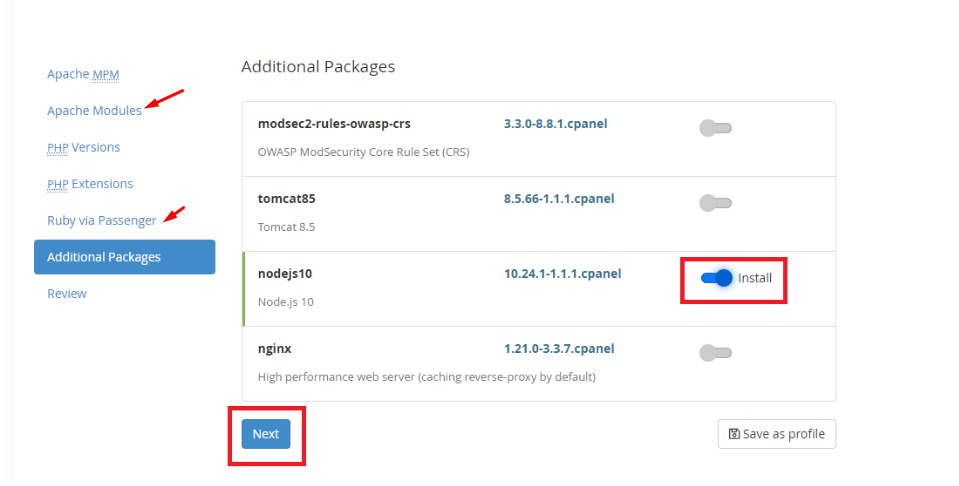Enable the tomcat85 package toggle
This screenshot has width=959, height=486.
(x=716, y=203)
